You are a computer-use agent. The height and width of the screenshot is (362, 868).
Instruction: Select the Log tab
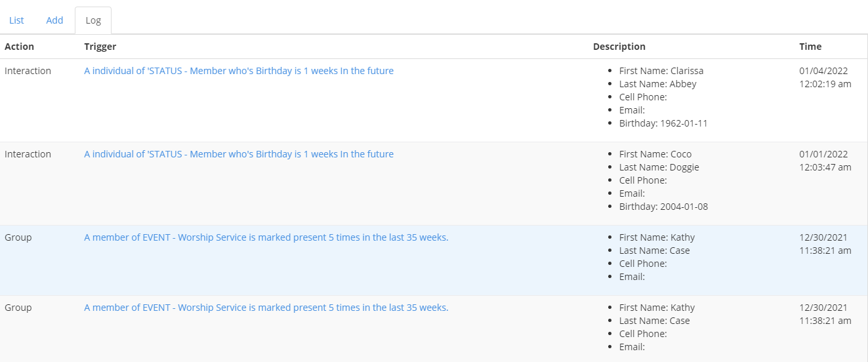coord(93,20)
